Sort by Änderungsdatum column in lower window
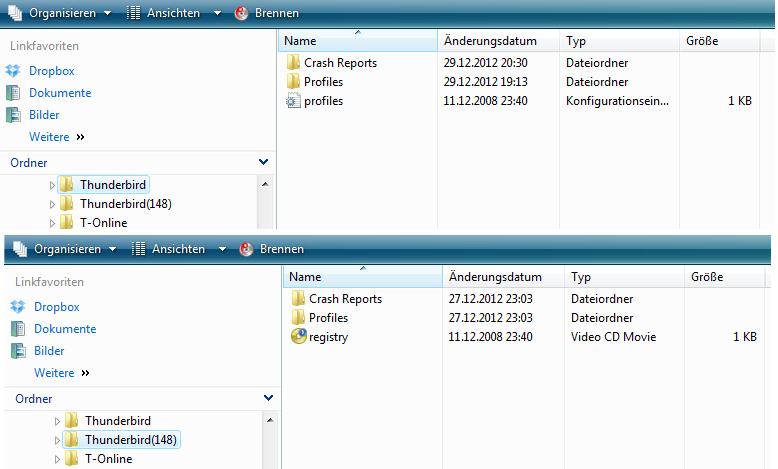This screenshot has width=778, height=469. [x=504, y=276]
